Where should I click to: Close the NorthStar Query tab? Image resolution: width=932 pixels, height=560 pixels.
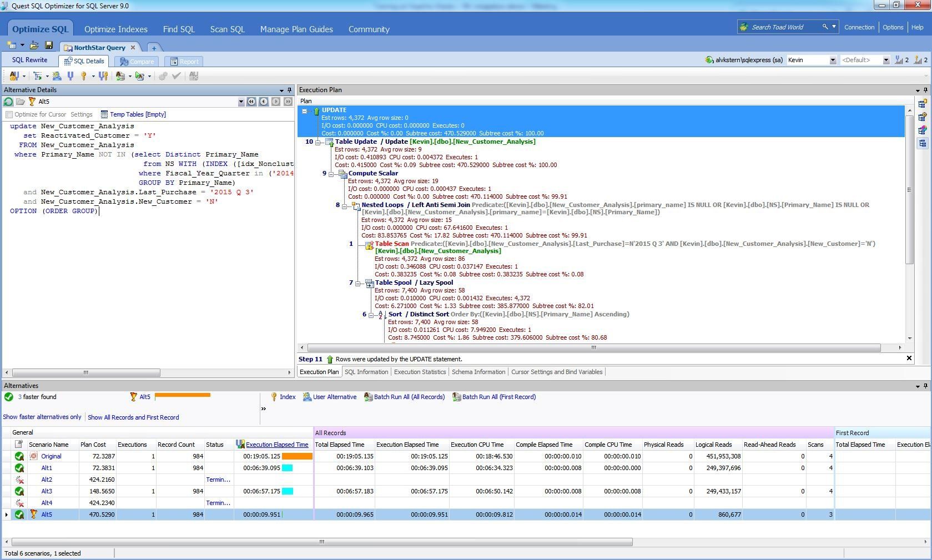click(133, 48)
